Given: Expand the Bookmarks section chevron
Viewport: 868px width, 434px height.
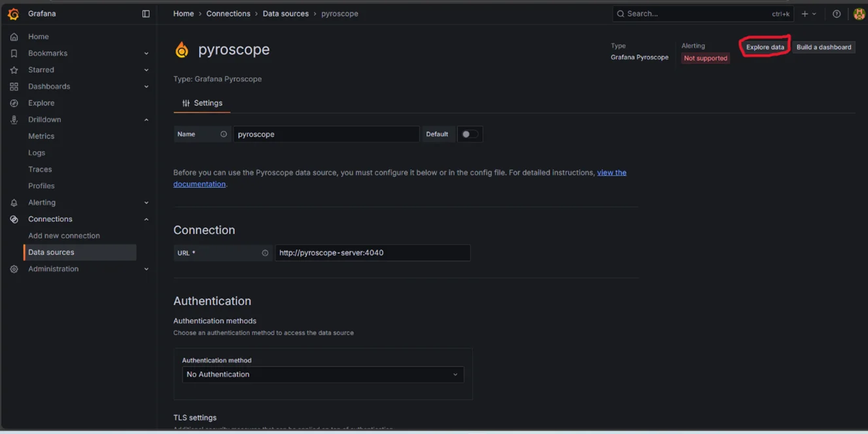Looking at the screenshot, I should 146,54.
